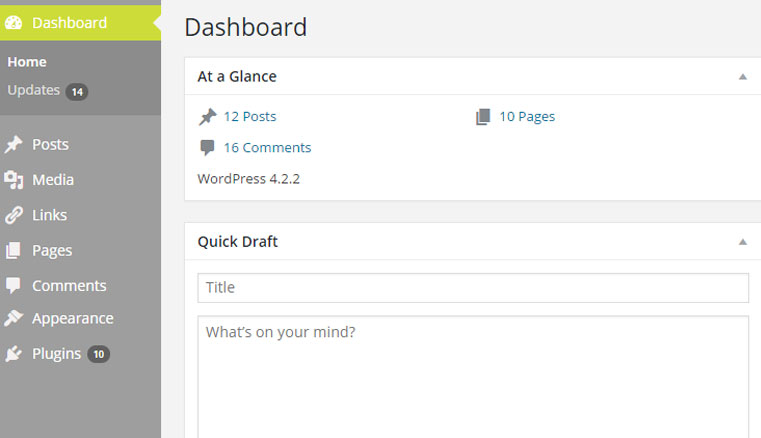Collapse the At a Glance panel

(x=743, y=77)
